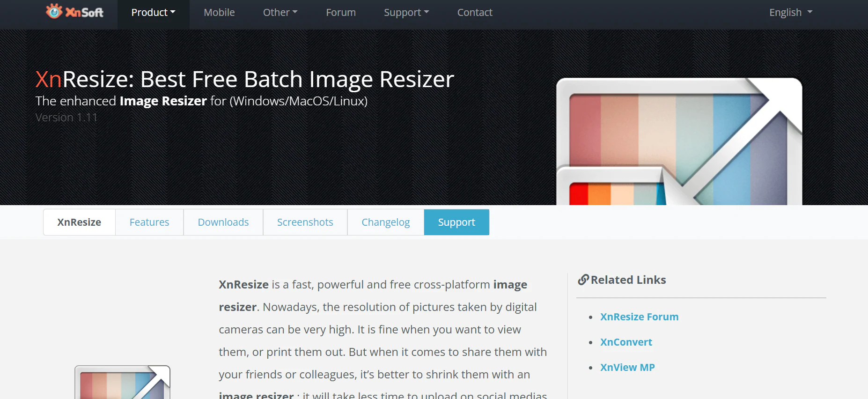Click the 'Related Links' heading text

tap(628, 280)
